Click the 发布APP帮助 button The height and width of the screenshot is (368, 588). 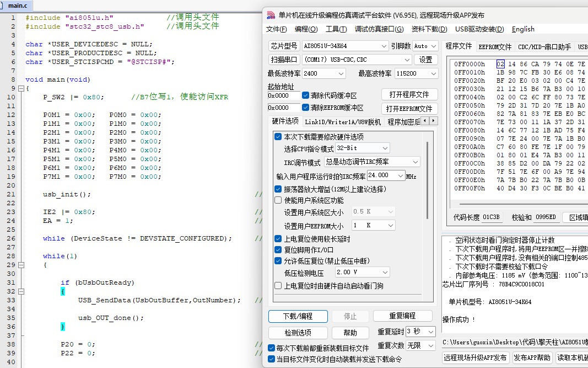532,358
